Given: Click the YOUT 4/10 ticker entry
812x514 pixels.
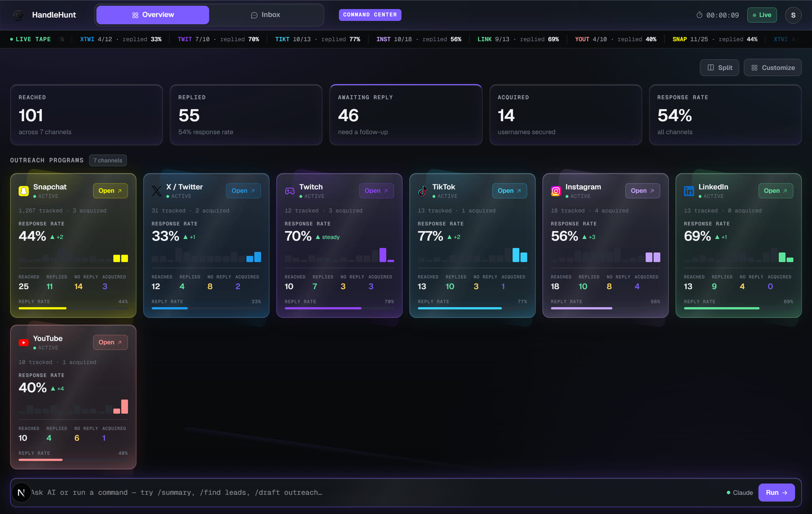Looking at the screenshot, I should [616, 39].
